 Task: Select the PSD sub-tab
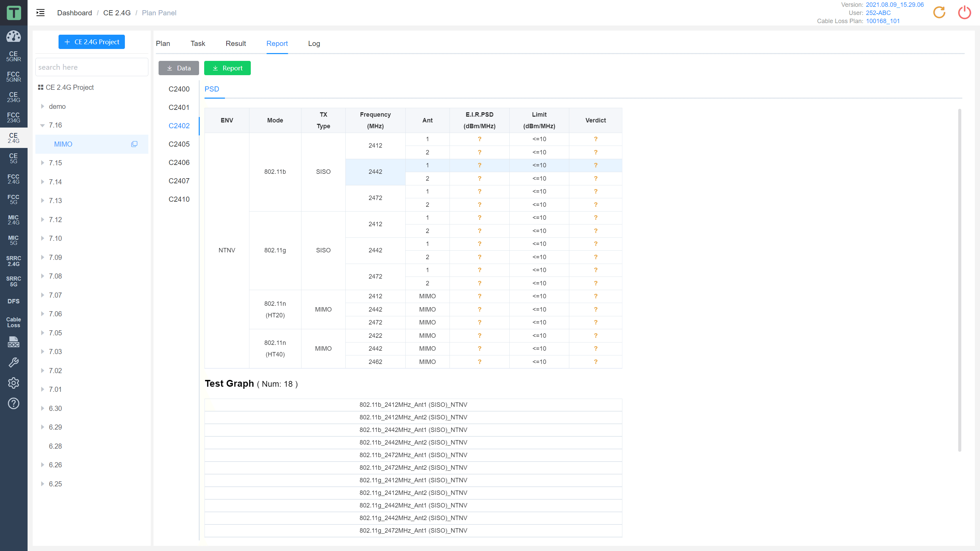(212, 89)
